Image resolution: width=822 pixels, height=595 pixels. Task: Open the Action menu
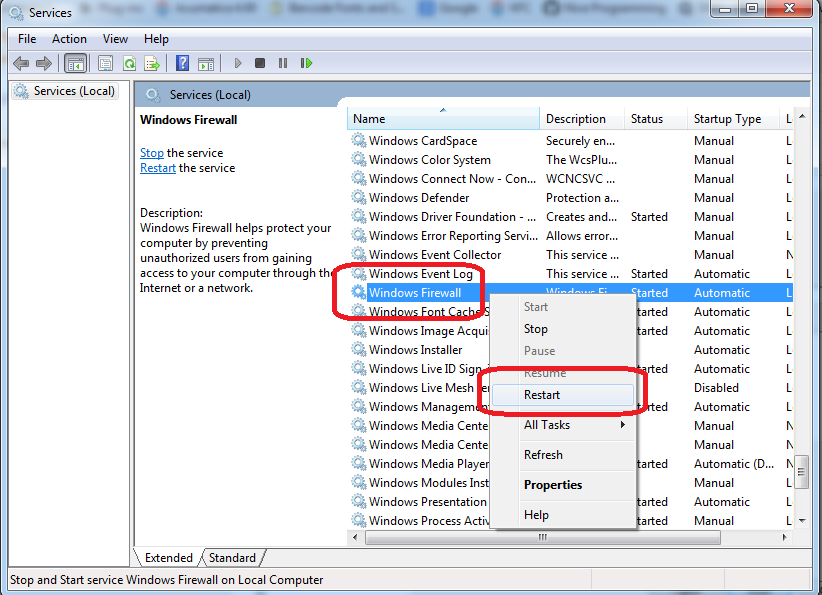point(69,39)
